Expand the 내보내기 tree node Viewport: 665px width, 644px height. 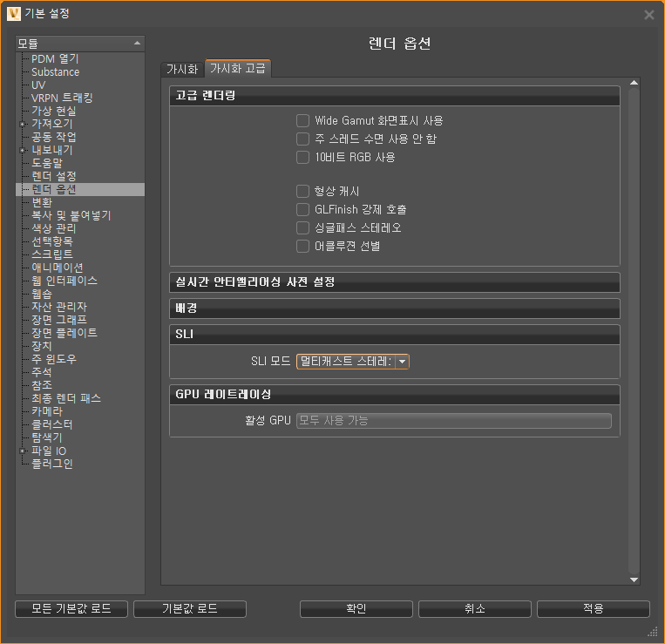click(23, 150)
